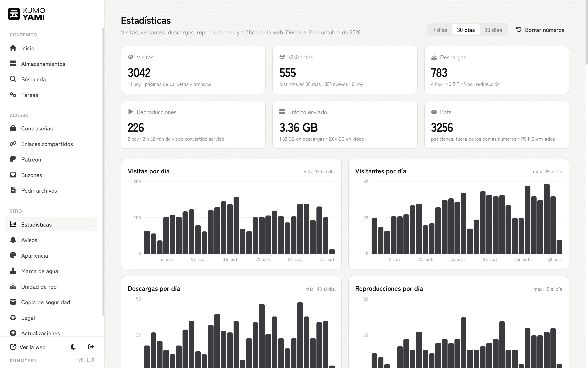The height and width of the screenshot is (368, 588).
Task: Switch the range to 7 días
Action: (440, 30)
